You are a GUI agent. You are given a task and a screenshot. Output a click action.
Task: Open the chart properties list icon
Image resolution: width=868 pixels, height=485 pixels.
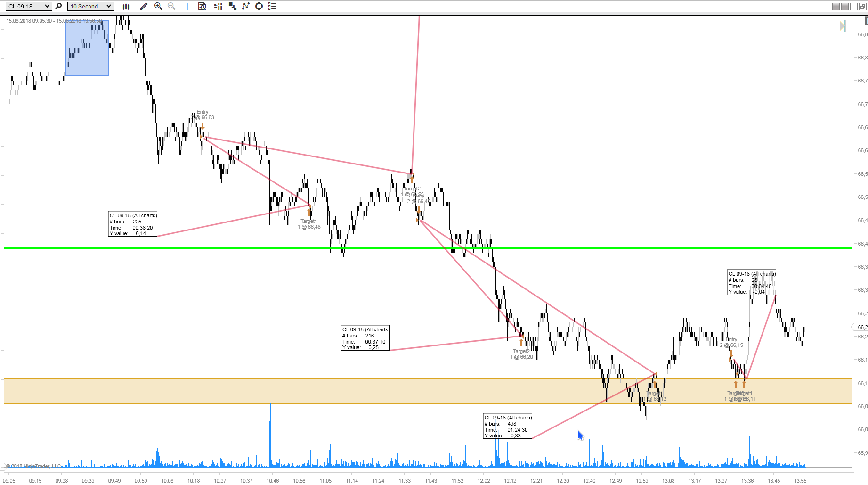point(272,6)
